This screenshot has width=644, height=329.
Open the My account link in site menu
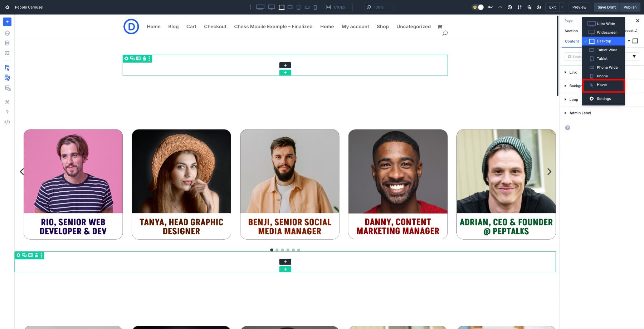[x=355, y=26]
